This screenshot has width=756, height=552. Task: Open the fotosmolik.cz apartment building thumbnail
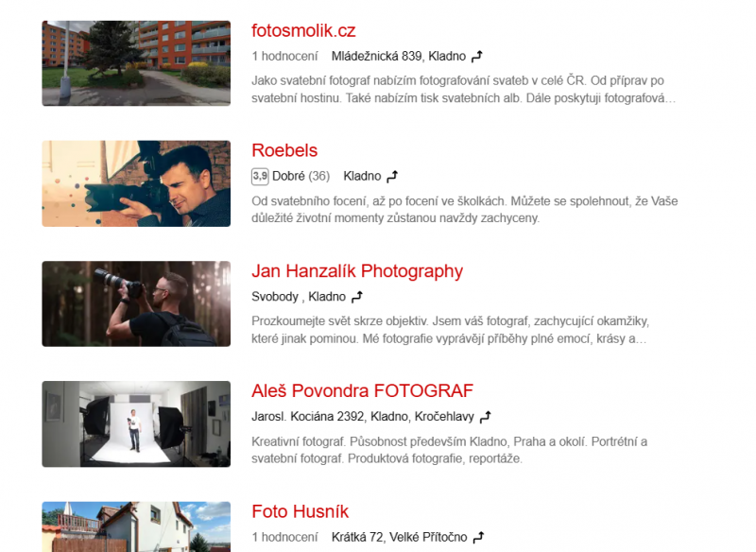(x=136, y=63)
